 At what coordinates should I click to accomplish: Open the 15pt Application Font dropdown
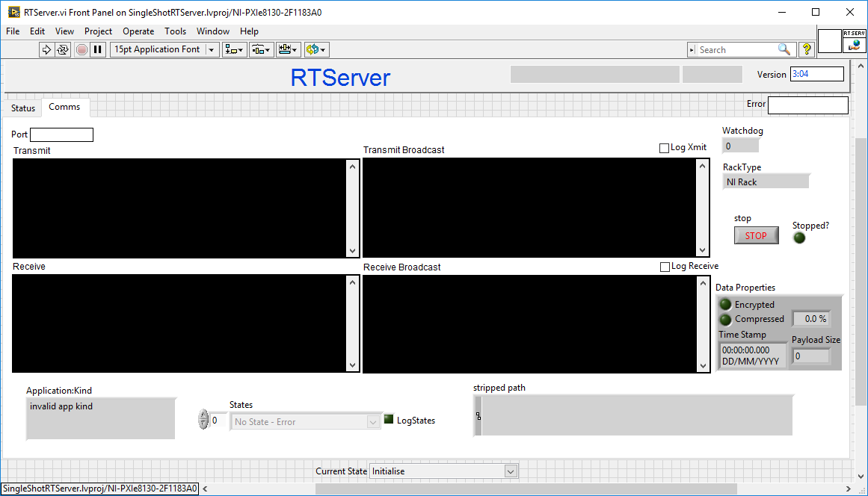(164, 49)
